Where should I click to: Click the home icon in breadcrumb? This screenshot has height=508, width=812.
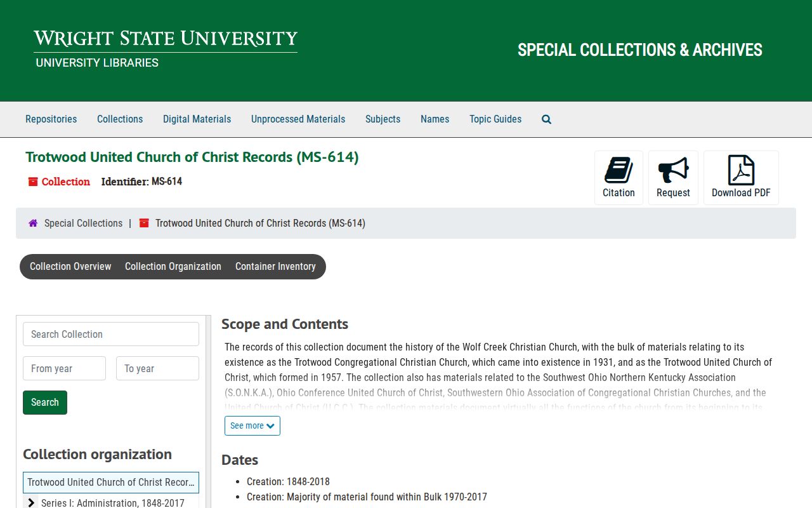click(33, 224)
